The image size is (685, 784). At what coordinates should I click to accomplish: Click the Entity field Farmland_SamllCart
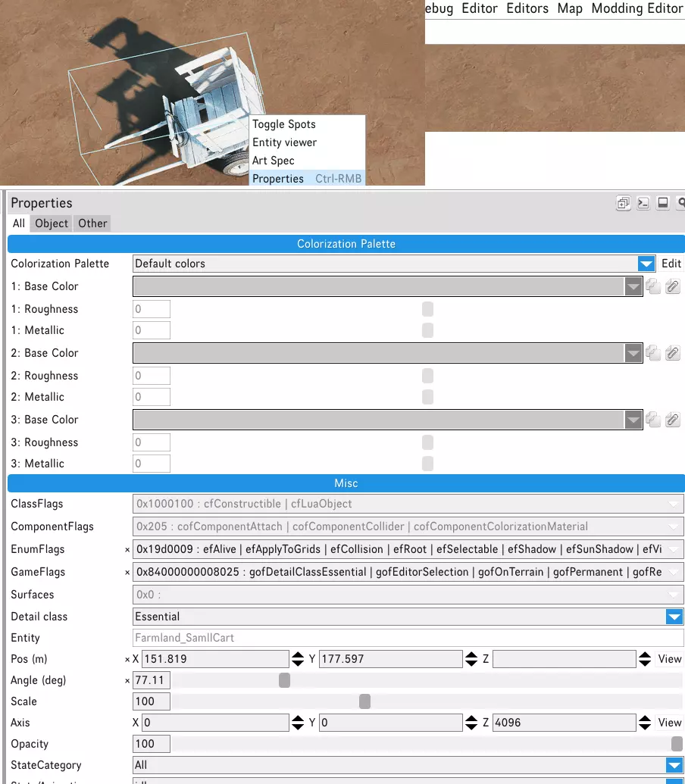pos(408,638)
